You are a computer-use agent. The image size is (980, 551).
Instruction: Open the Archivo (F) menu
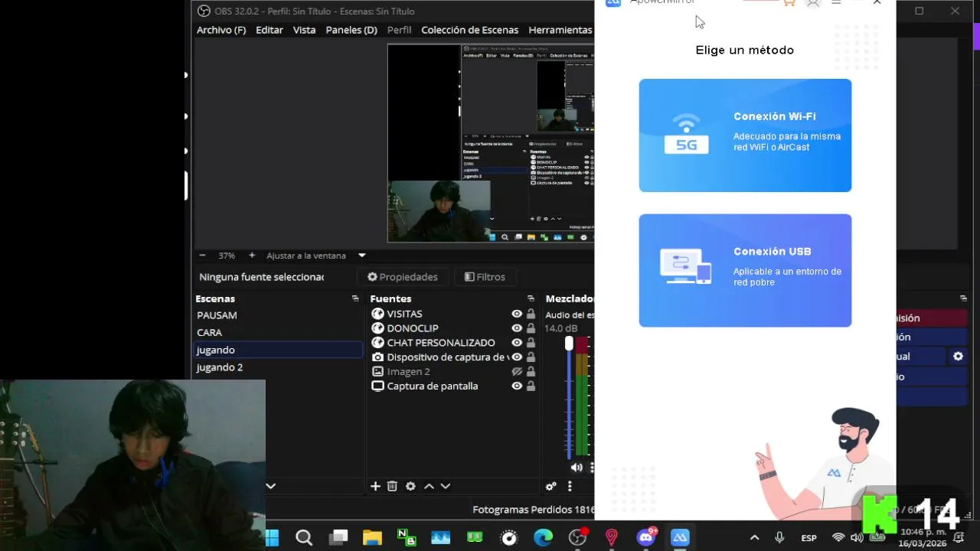(x=221, y=30)
